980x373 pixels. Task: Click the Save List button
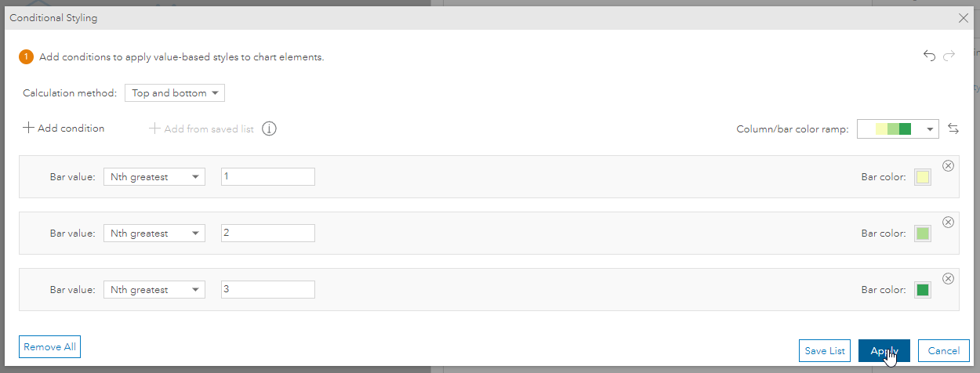coord(824,350)
